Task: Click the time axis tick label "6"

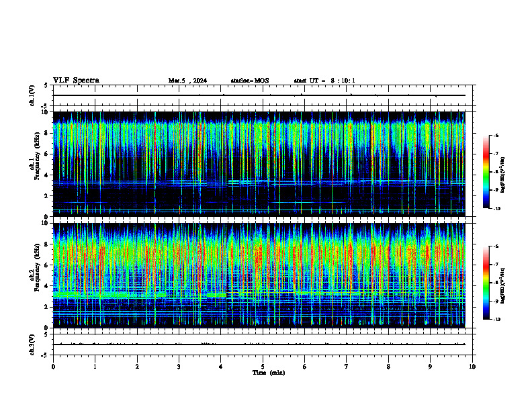Action: (x=304, y=367)
